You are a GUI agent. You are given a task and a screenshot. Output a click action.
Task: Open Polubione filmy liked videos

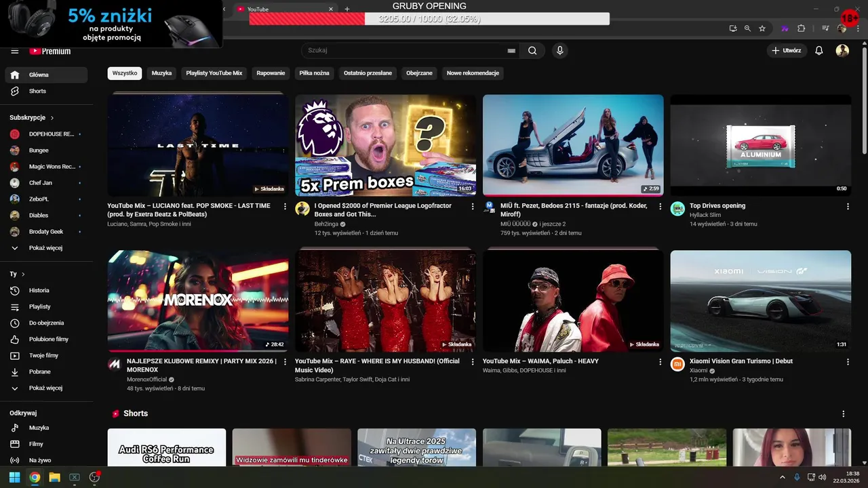pos(46,339)
